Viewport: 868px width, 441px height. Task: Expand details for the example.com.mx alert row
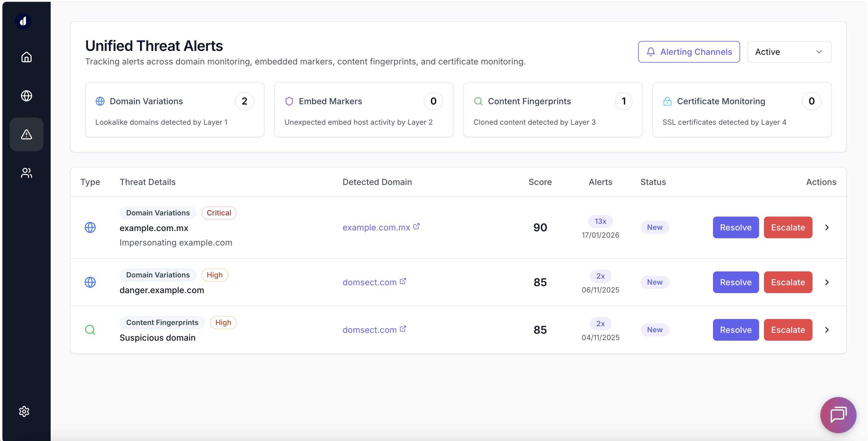[x=827, y=227]
